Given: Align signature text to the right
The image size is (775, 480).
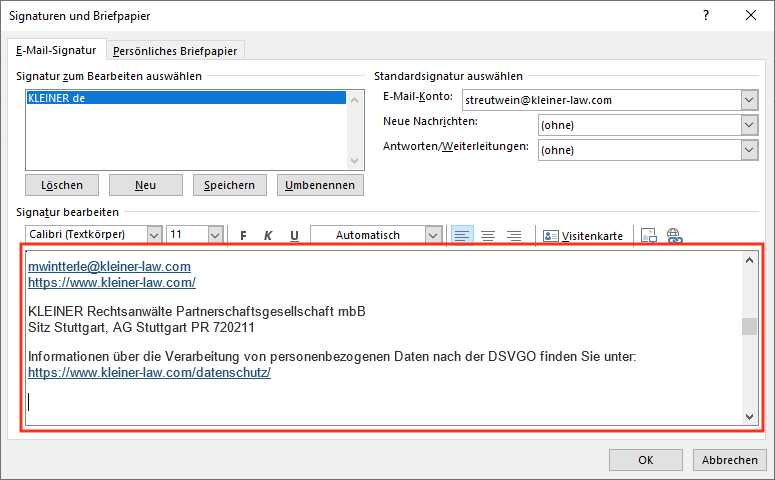Looking at the screenshot, I should [x=514, y=235].
